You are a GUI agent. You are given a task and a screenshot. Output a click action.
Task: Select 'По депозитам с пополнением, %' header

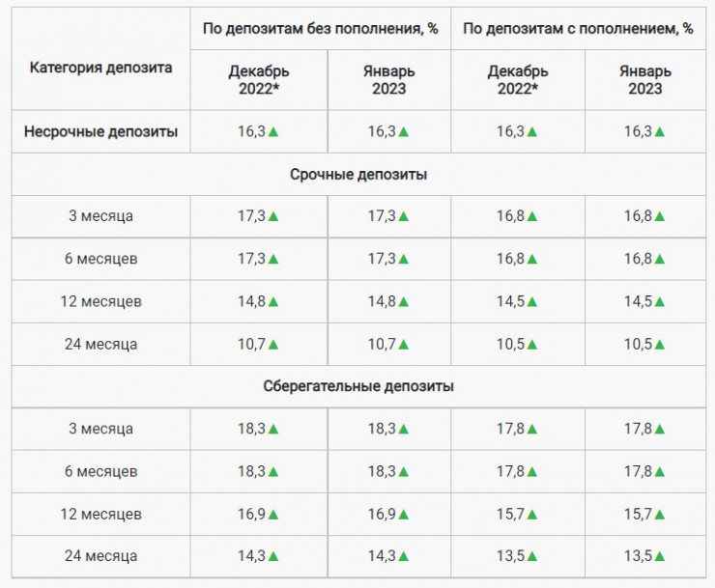pyautogui.click(x=578, y=29)
